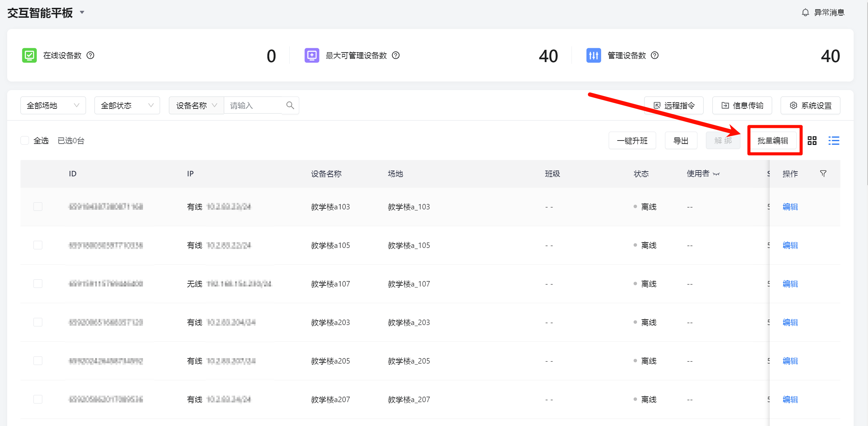The image size is (868, 426).
Task: Click help icon beside 最大可管理设备数
Action: [x=395, y=55]
